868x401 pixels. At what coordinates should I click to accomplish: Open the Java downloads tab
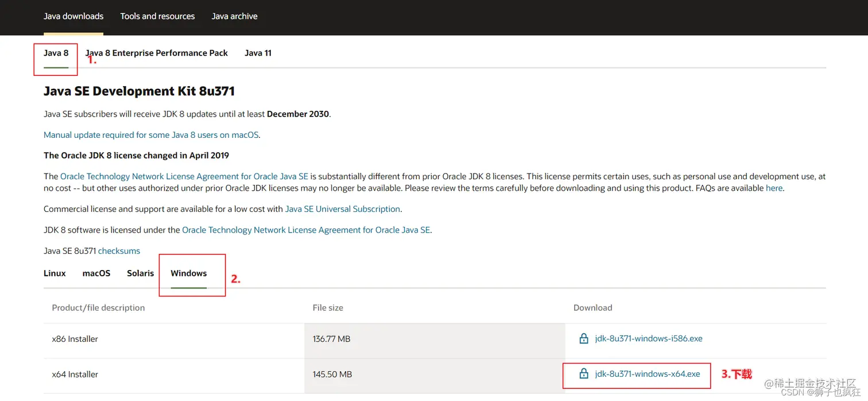coord(73,16)
